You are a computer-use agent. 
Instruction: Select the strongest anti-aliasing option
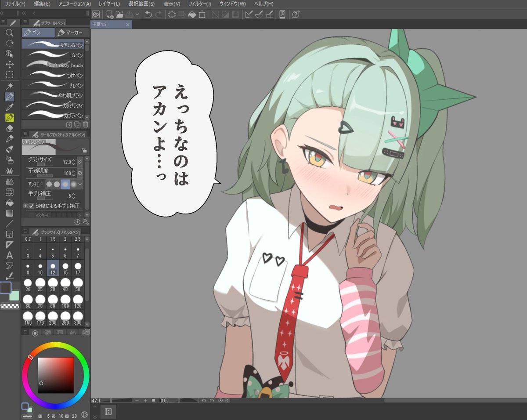coord(74,184)
